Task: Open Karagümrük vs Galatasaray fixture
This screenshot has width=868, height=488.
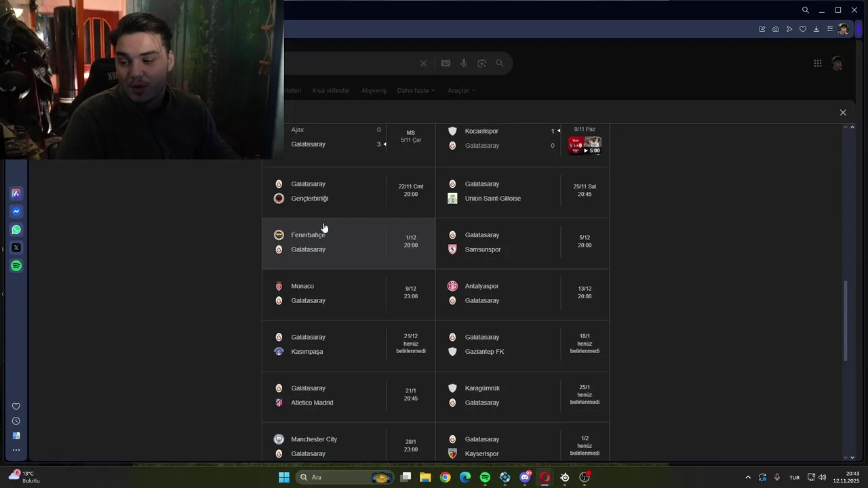Action: coord(522,396)
